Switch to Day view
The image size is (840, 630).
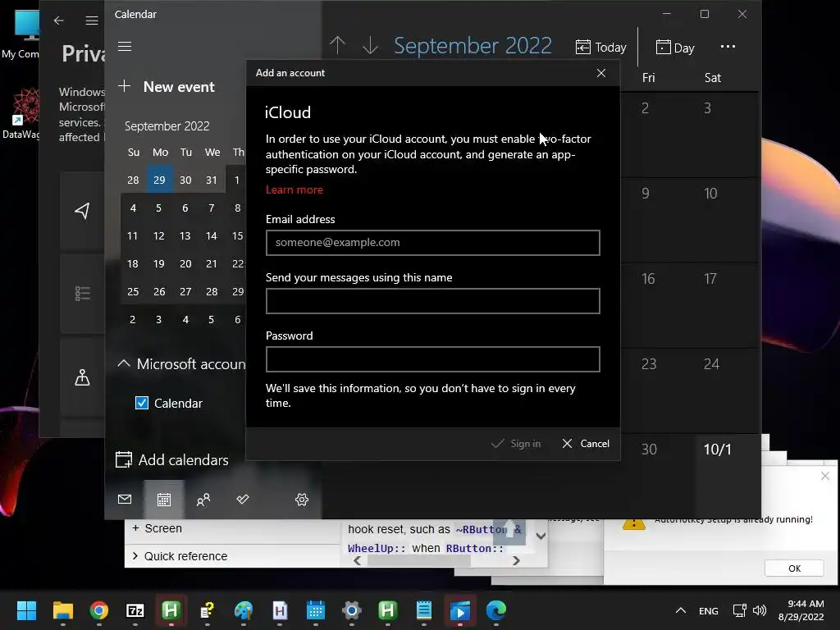675,48
